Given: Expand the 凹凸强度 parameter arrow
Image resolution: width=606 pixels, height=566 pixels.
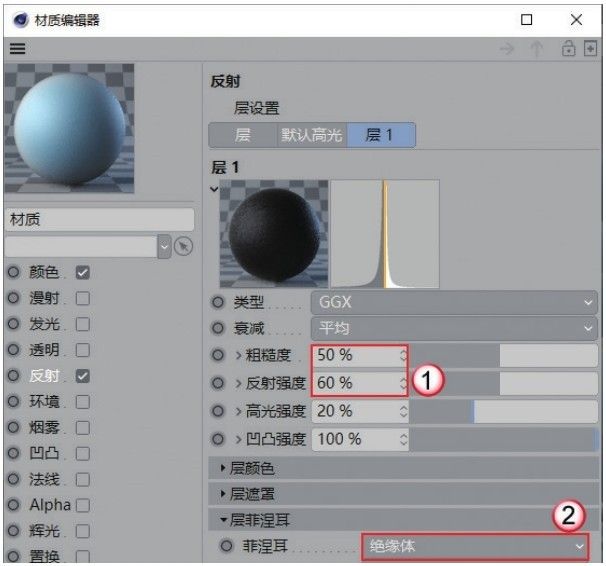Looking at the screenshot, I should [238, 439].
